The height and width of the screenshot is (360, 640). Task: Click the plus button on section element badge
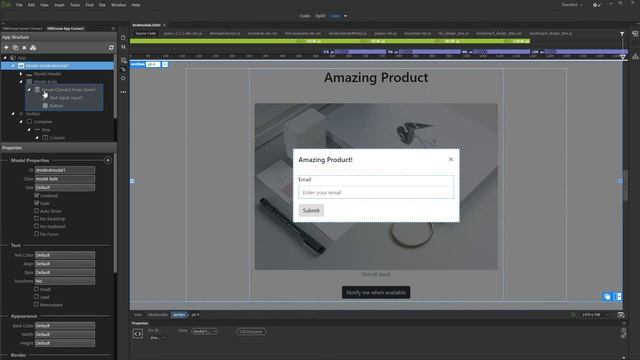coord(165,64)
